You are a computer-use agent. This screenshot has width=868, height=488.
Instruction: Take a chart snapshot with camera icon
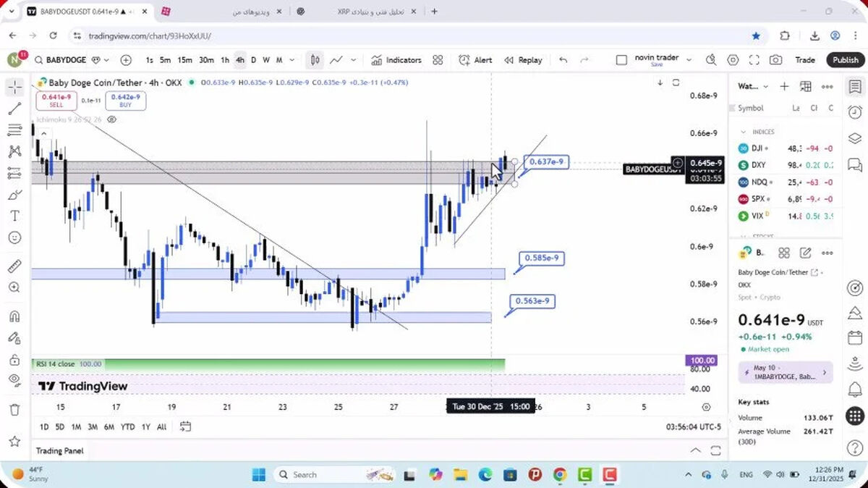pos(775,60)
